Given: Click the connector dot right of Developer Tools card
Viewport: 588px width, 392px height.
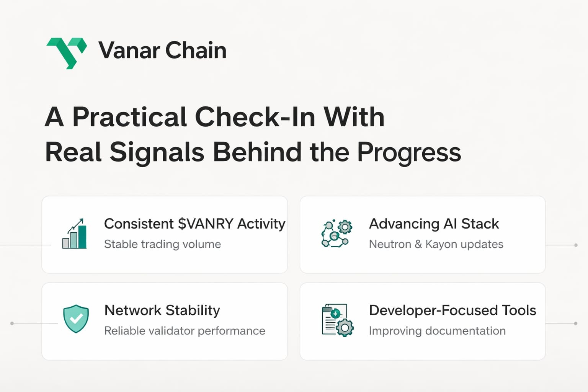Looking at the screenshot, I should [576, 323].
